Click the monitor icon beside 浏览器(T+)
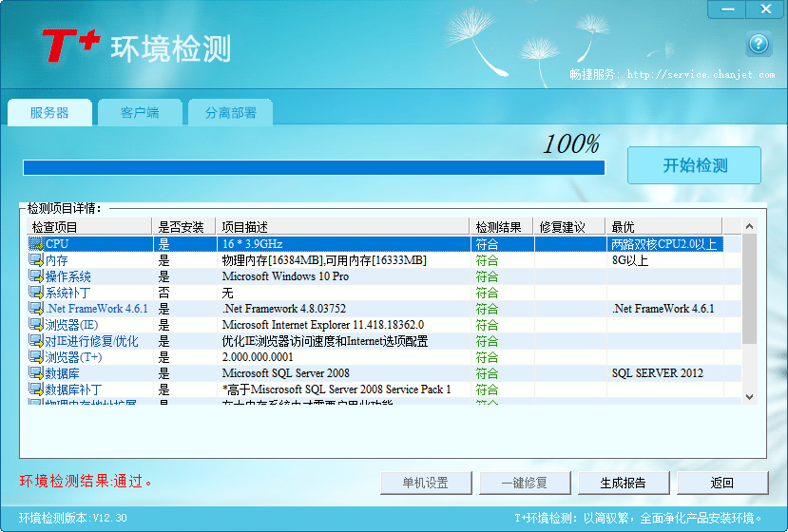Viewport: 788px width, 532px height. (x=36, y=356)
